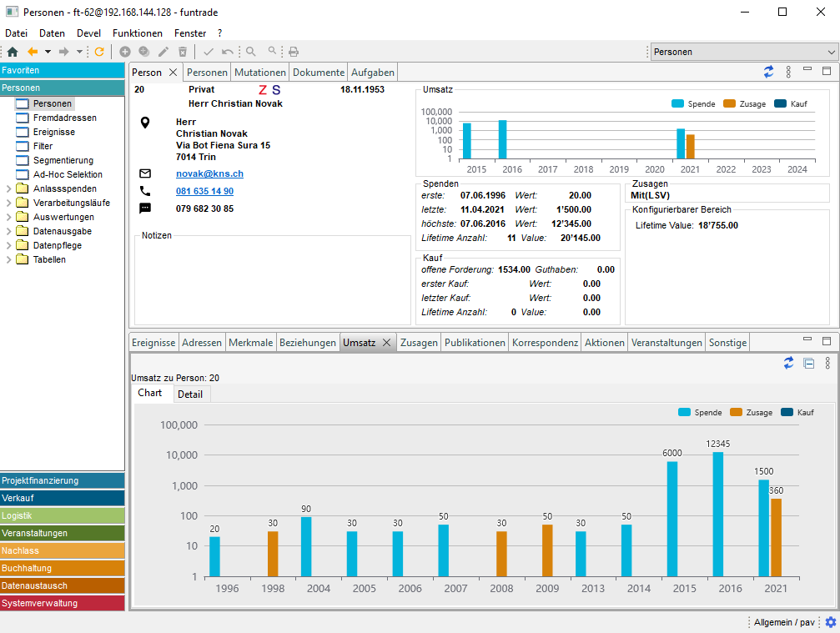Open the Funktionen menu

(138, 33)
